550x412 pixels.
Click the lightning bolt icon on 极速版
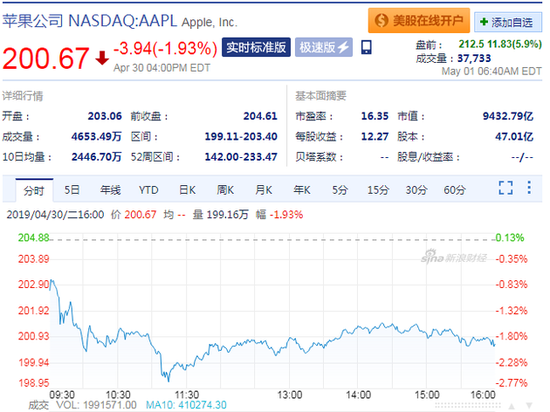[x=343, y=47]
